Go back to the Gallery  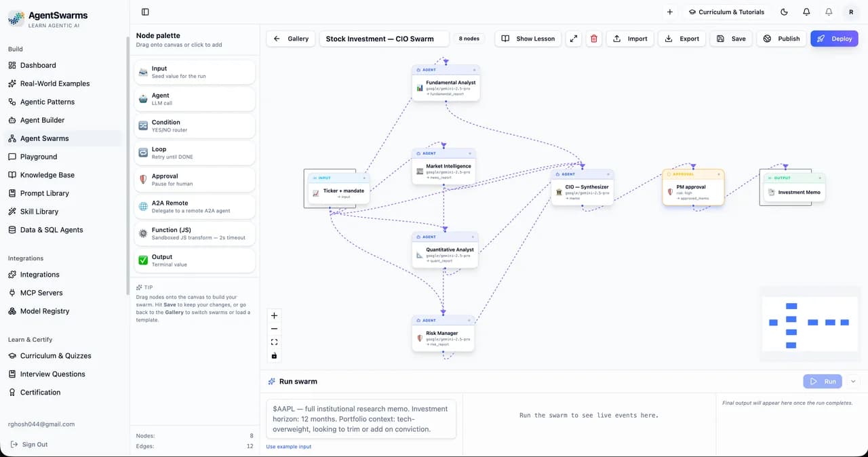(x=291, y=39)
